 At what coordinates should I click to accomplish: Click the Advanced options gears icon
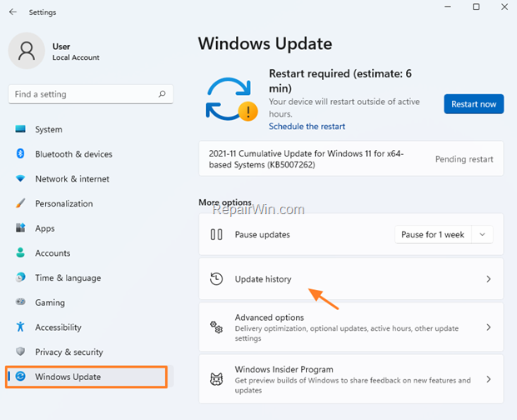(x=216, y=327)
